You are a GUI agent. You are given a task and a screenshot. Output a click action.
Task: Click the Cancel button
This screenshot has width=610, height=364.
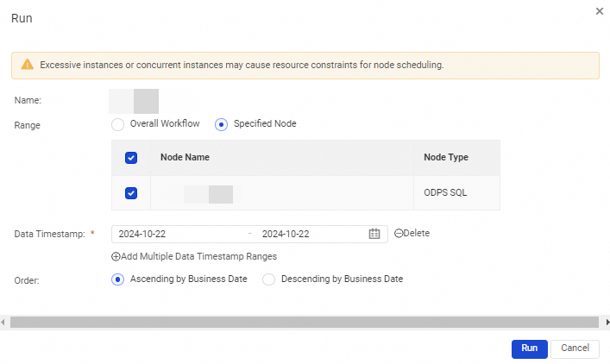click(x=575, y=348)
